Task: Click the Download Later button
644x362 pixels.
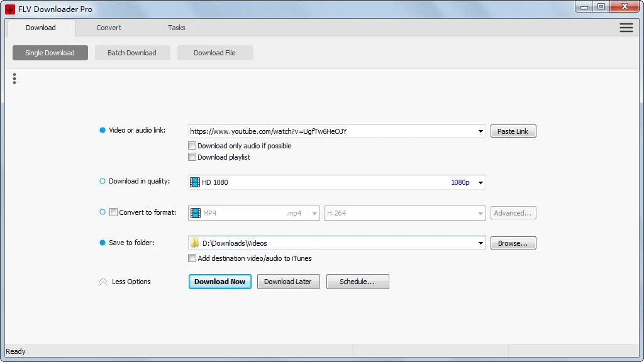Action: click(288, 282)
